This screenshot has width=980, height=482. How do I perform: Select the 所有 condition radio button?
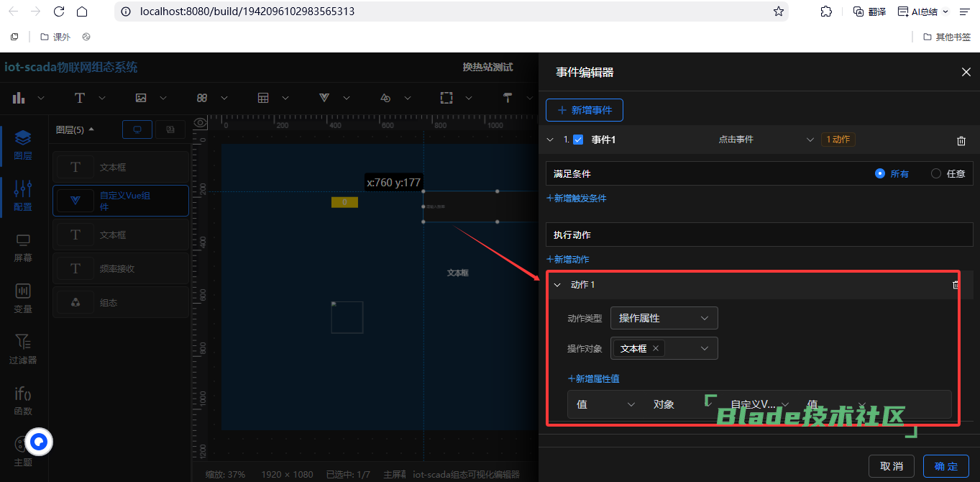(x=880, y=173)
